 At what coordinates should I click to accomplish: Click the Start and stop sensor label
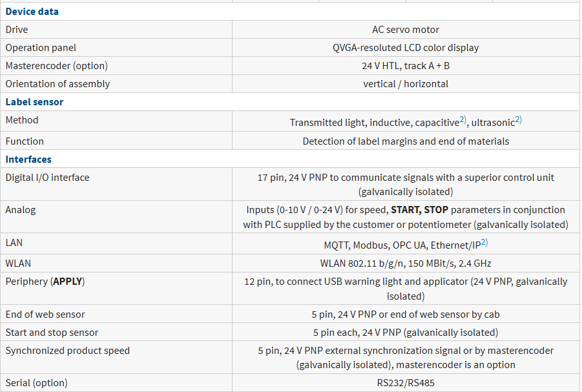pos(52,333)
